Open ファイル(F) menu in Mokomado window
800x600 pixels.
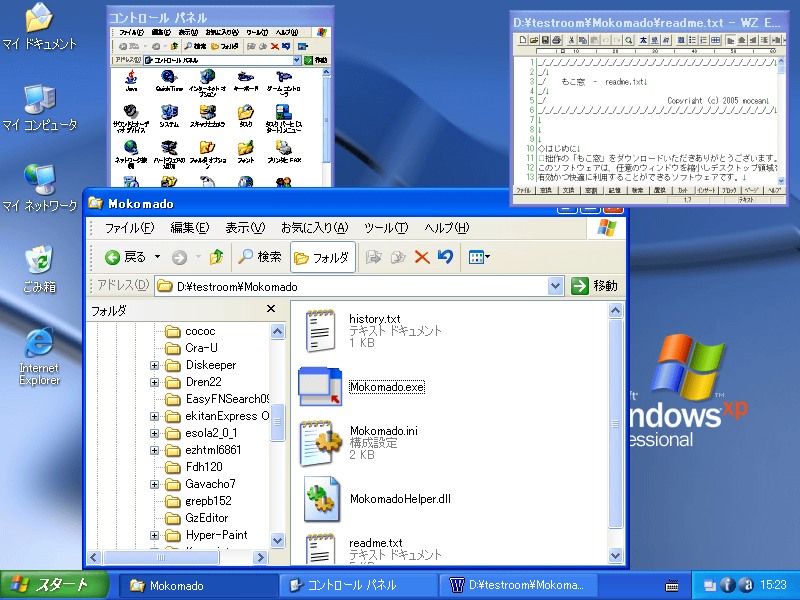coord(129,228)
